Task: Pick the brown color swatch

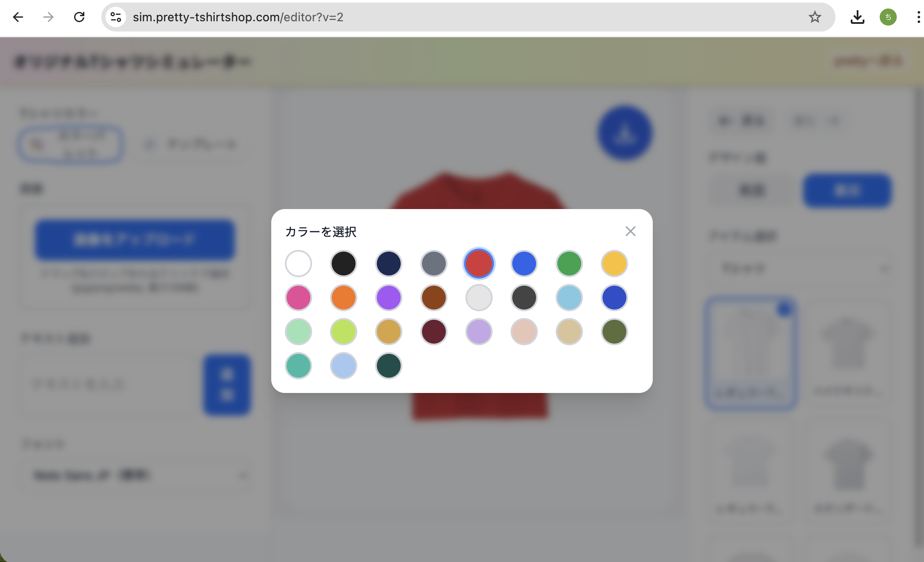Action: pyautogui.click(x=434, y=298)
